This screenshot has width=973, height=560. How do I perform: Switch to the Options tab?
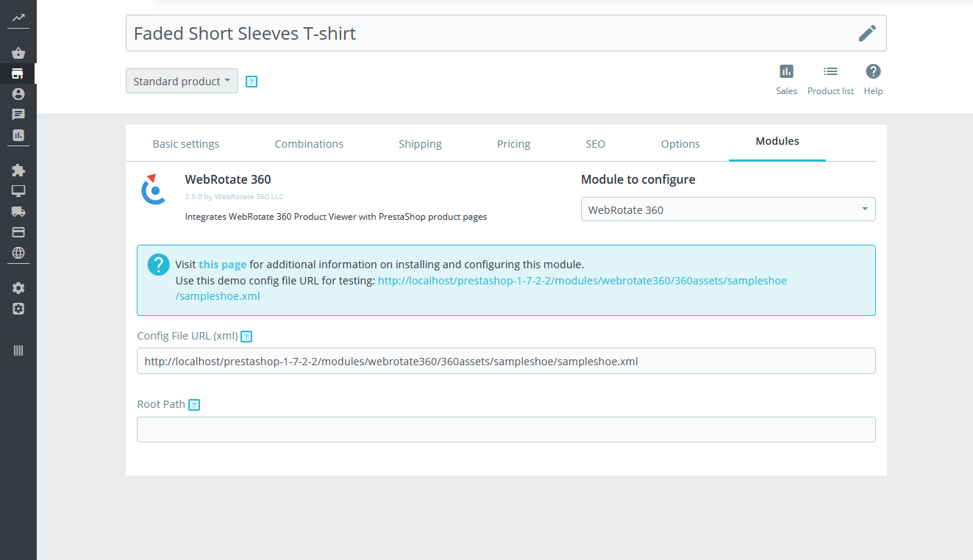680,144
